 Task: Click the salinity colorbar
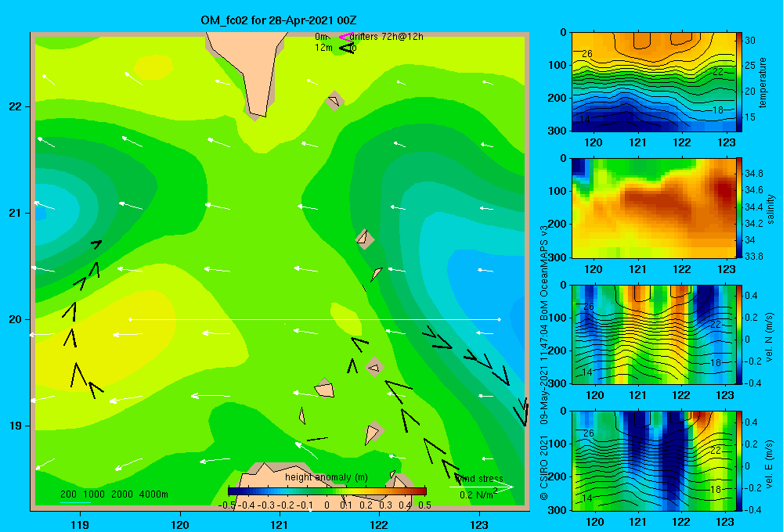click(x=738, y=208)
